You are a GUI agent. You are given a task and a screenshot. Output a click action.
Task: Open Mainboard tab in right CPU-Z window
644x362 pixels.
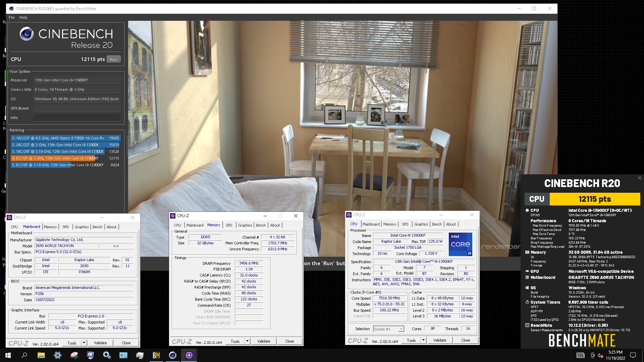pos(371,224)
